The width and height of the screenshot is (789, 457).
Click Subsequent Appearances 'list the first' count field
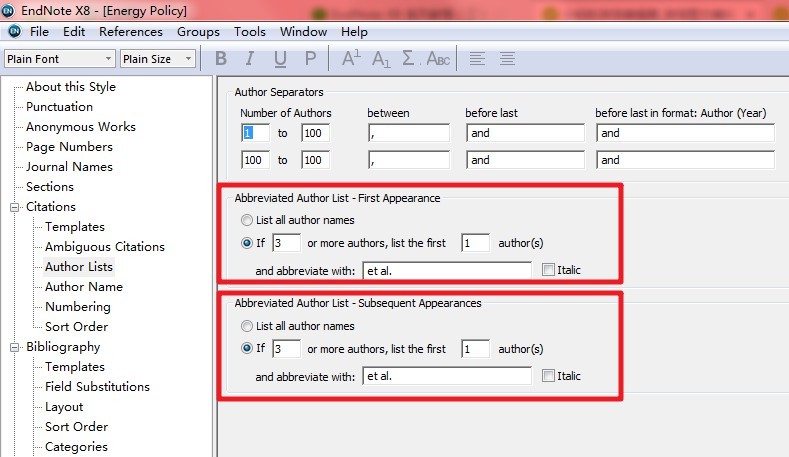(x=475, y=349)
